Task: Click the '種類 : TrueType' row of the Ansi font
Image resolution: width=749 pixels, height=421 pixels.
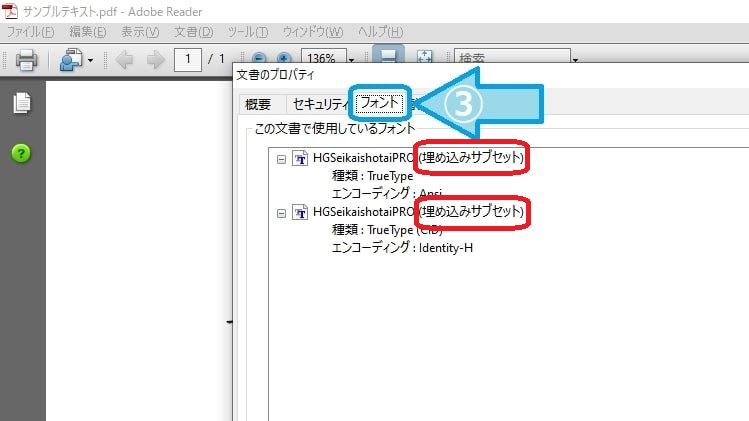Action: [x=373, y=176]
